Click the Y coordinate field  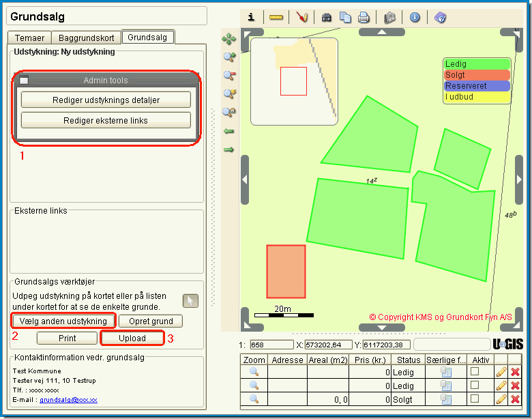(x=387, y=345)
